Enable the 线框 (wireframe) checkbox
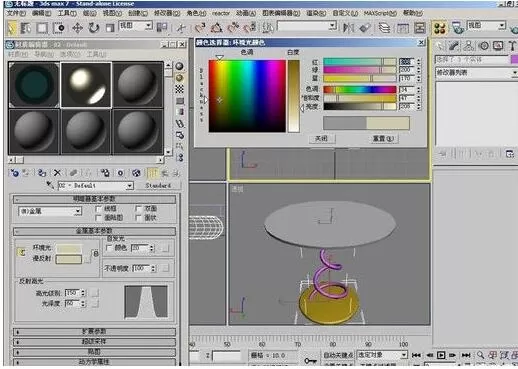The height and width of the screenshot is (369, 518). 98,209
